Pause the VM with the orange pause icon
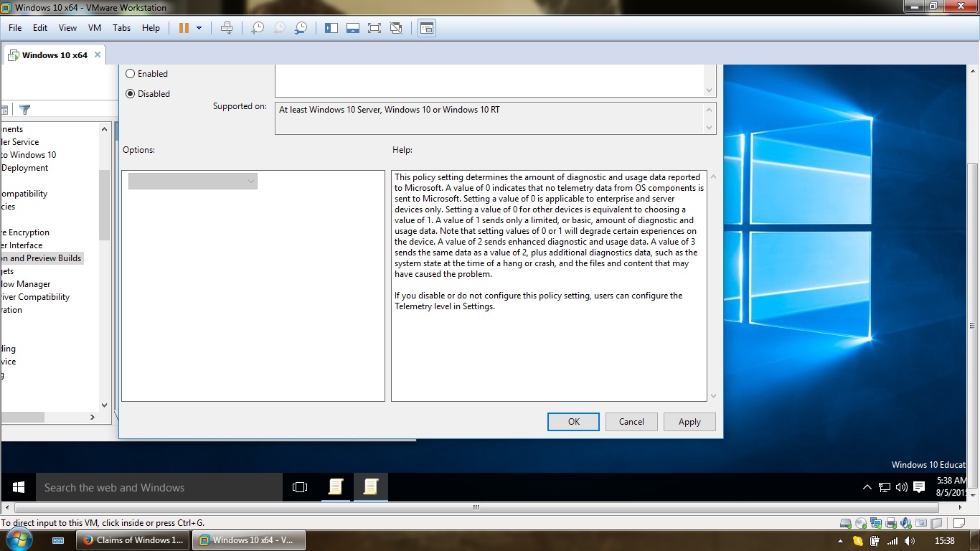The height and width of the screenshot is (551, 980). tap(184, 28)
